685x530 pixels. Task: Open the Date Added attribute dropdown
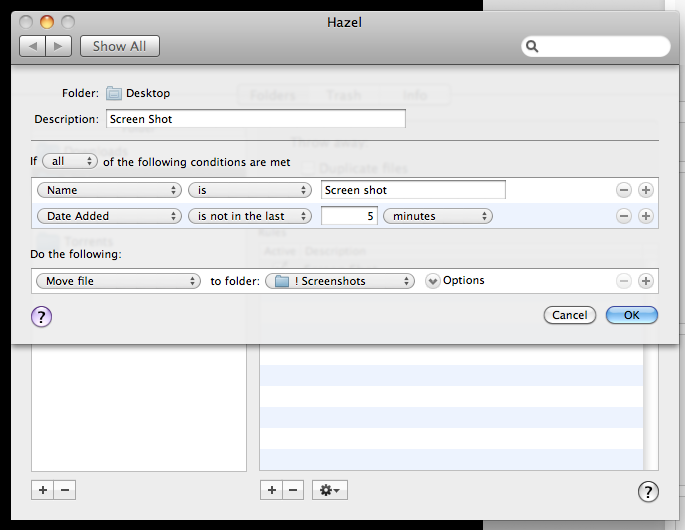(x=109, y=216)
